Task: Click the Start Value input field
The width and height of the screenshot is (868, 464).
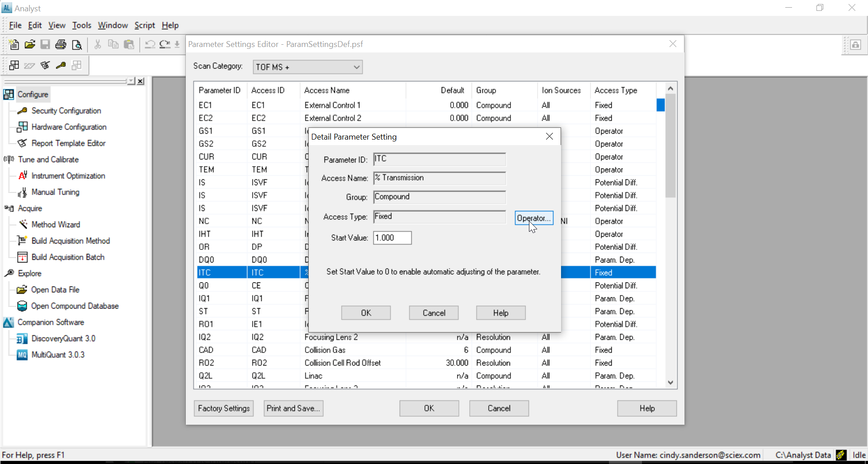Action: [392, 238]
